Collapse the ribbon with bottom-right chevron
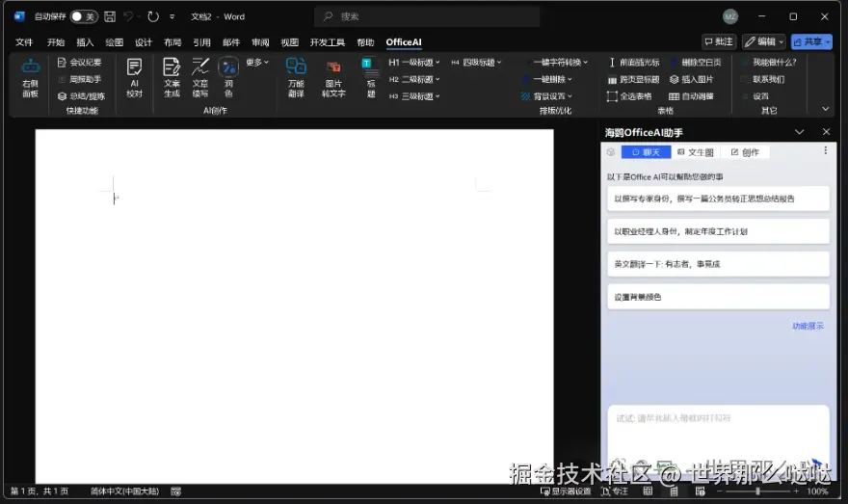The height and width of the screenshot is (504, 848). coord(825,109)
